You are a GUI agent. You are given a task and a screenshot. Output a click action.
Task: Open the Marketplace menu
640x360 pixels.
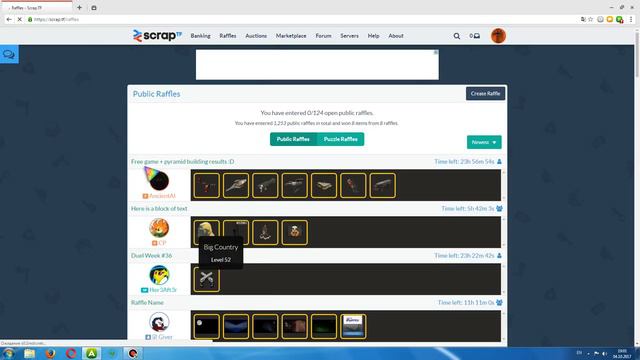point(291,36)
